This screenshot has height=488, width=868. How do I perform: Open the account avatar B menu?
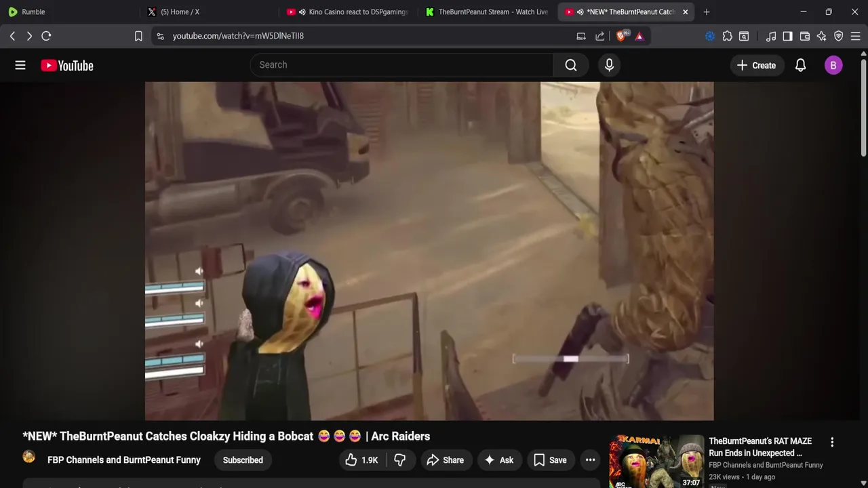(833, 65)
